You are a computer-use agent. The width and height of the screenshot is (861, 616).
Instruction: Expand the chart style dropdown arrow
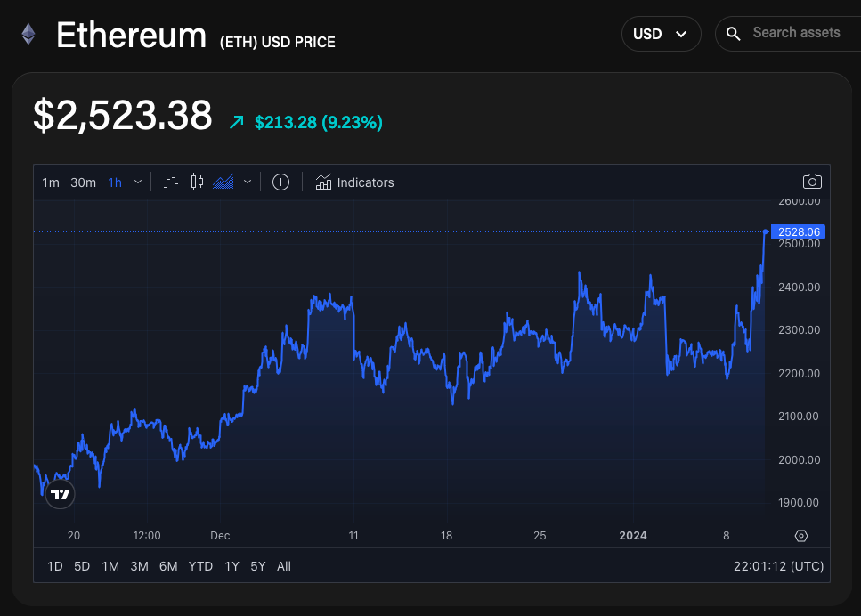248,182
